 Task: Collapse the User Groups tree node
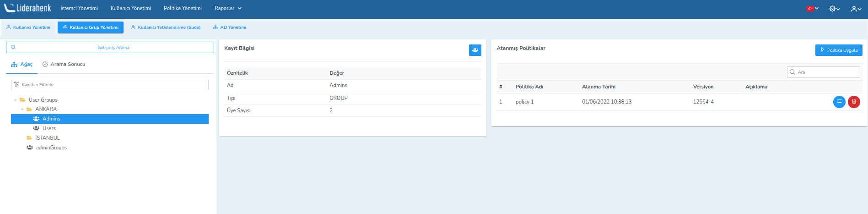tap(16, 100)
